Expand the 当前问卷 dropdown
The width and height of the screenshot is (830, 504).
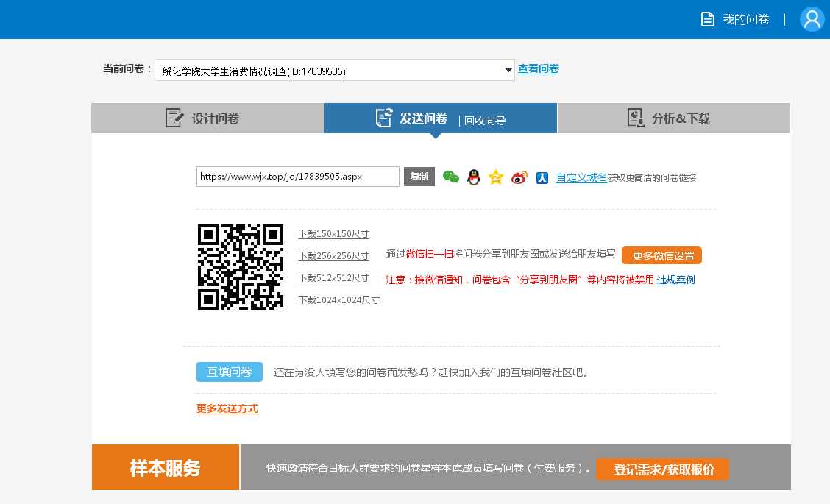pos(335,71)
